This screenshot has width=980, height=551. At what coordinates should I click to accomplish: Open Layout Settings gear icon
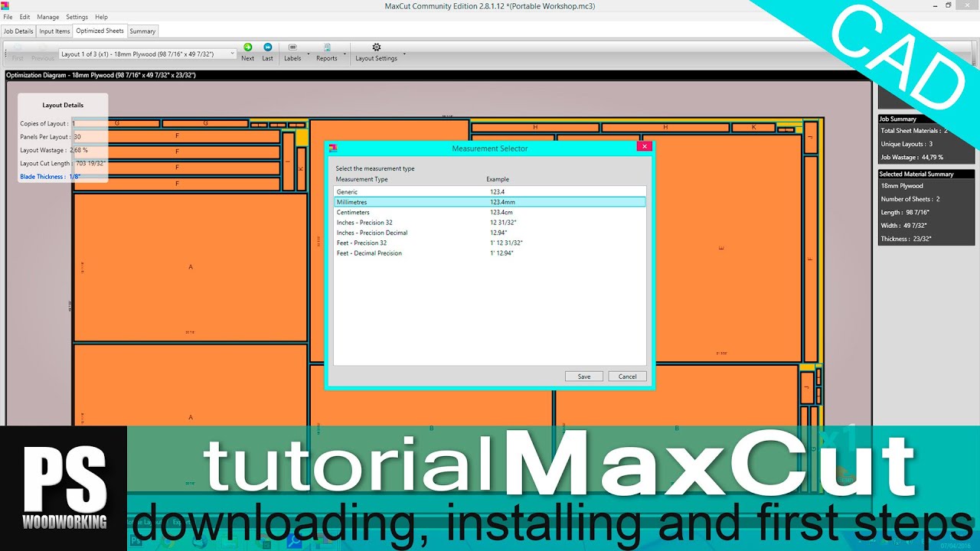(x=376, y=52)
